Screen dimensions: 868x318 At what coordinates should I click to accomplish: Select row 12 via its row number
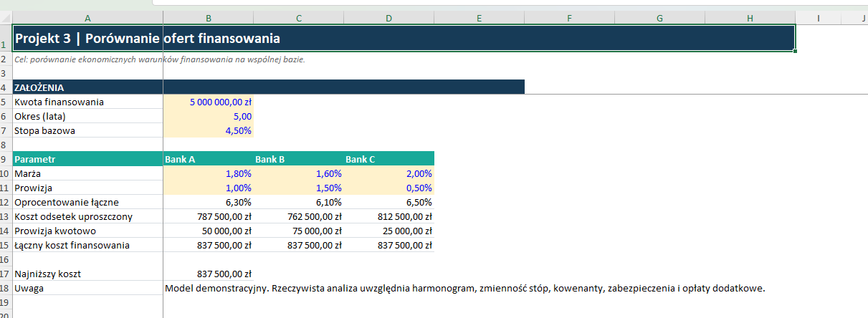(6, 202)
